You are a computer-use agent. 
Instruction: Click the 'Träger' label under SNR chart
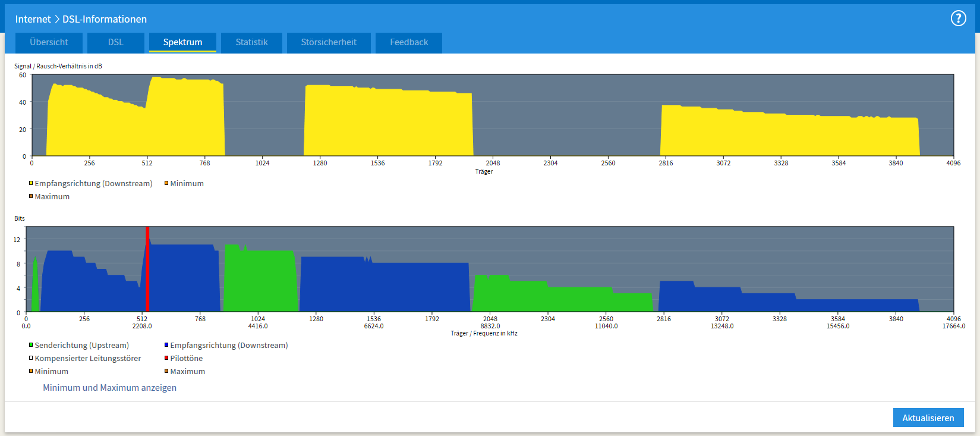[x=484, y=171]
